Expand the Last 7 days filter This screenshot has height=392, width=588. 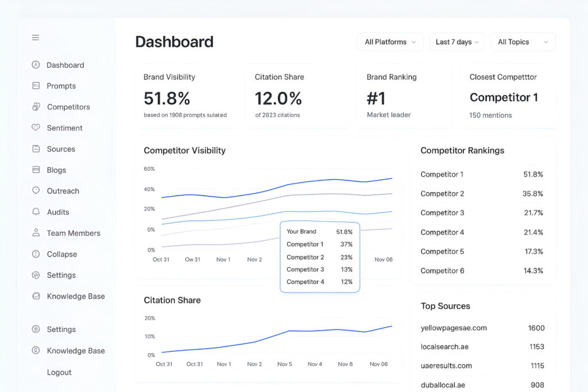[x=457, y=41]
